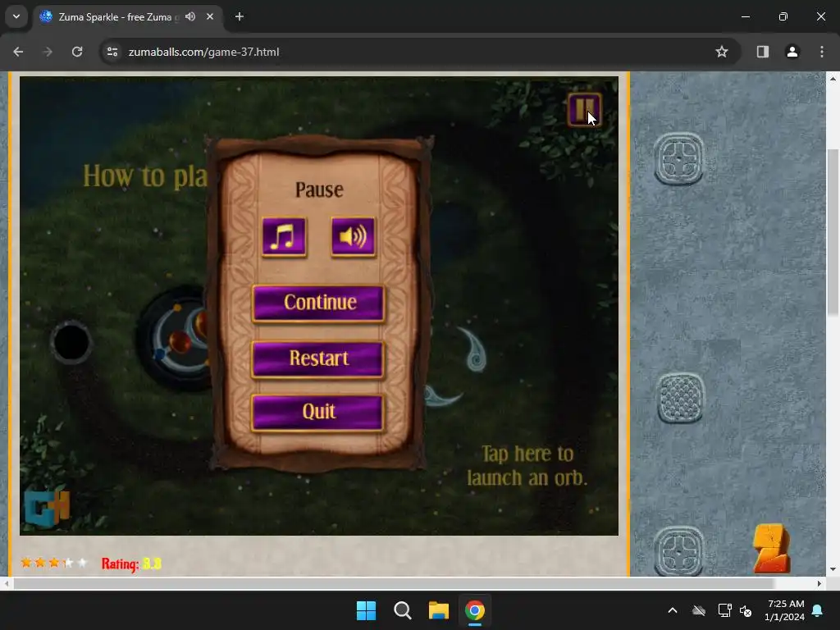
Task: Toggle the sound speaker button in Pause menu
Action: [x=353, y=237]
